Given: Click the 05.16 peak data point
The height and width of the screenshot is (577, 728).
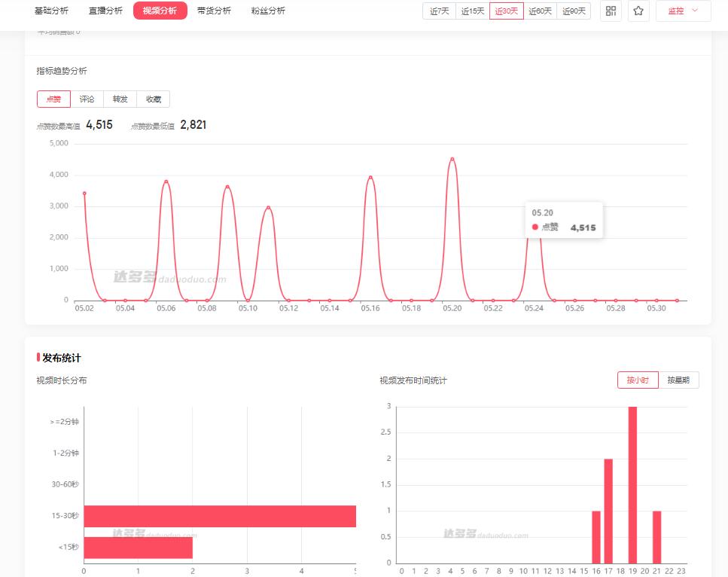Looking at the screenshot, I should point(370,178).
